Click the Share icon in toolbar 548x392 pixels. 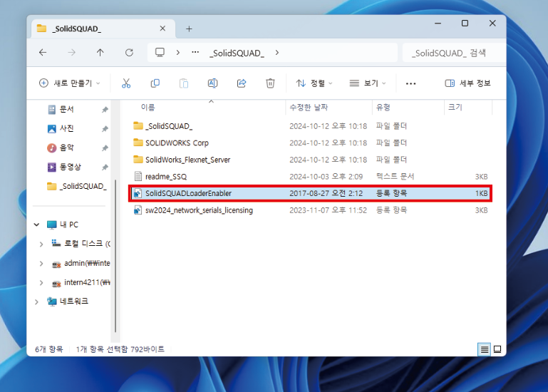[x=242, y=83]
